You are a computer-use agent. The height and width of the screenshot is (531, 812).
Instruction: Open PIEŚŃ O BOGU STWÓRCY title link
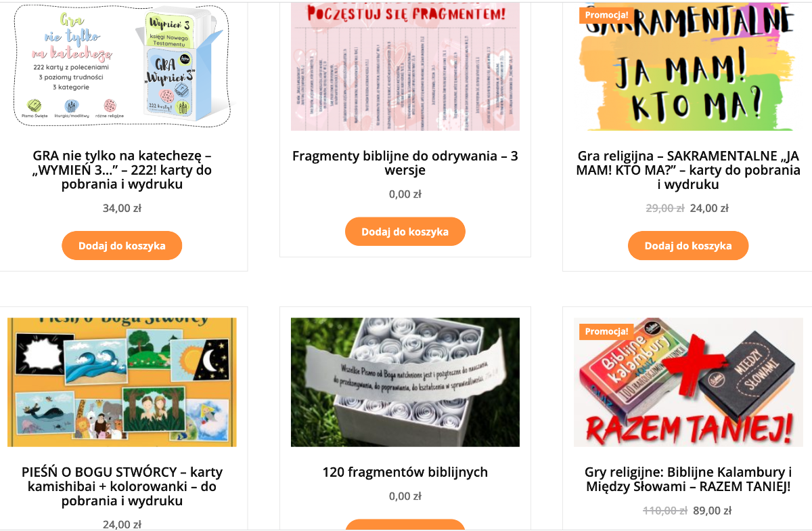tap(122, 486)
